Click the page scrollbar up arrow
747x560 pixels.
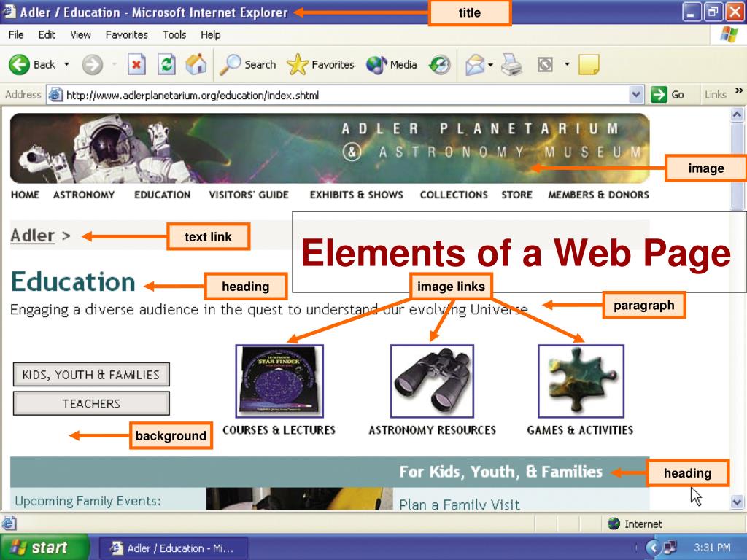click(x=737, y=114)
